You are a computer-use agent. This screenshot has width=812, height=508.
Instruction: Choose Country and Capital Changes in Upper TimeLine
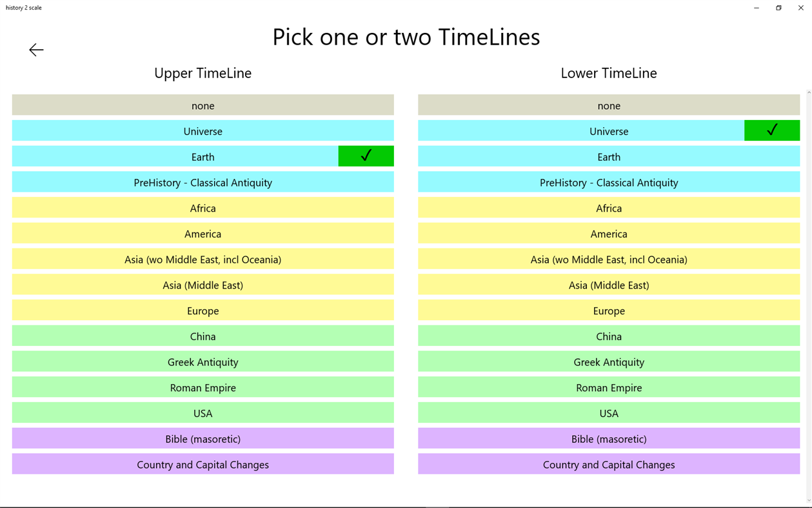203,465
